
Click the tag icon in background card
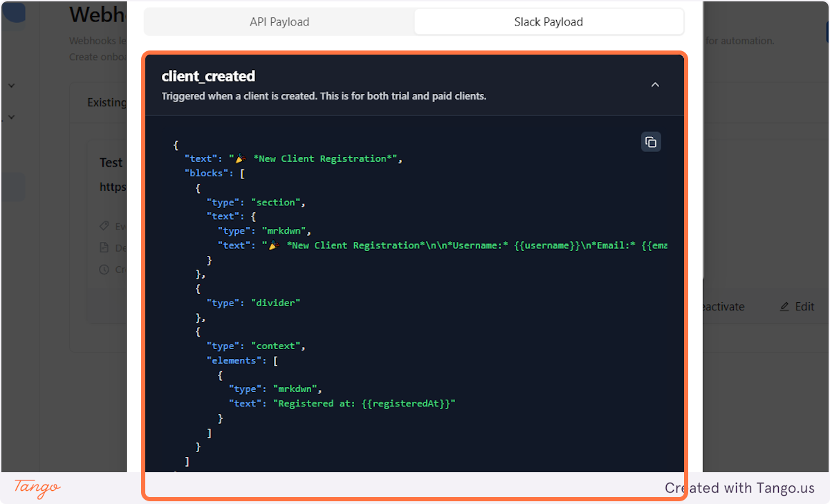click(104, 226)
